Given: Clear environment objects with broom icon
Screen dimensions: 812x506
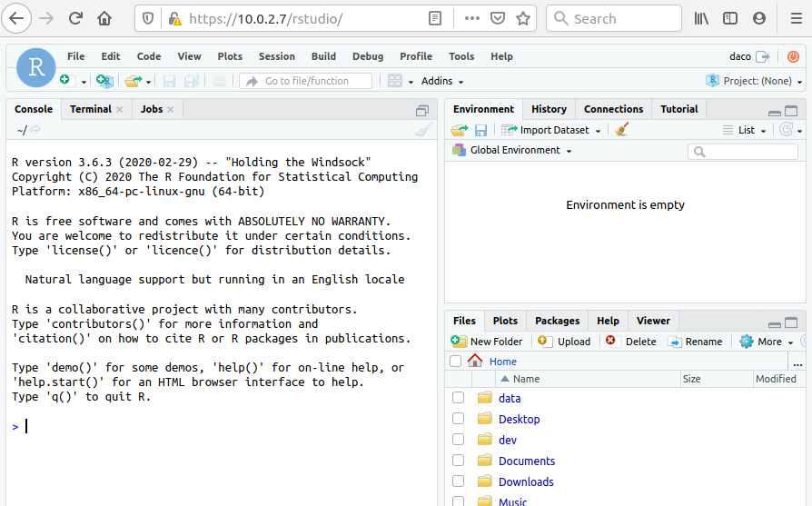Looking at the screenshot, I should click(621, 129).
